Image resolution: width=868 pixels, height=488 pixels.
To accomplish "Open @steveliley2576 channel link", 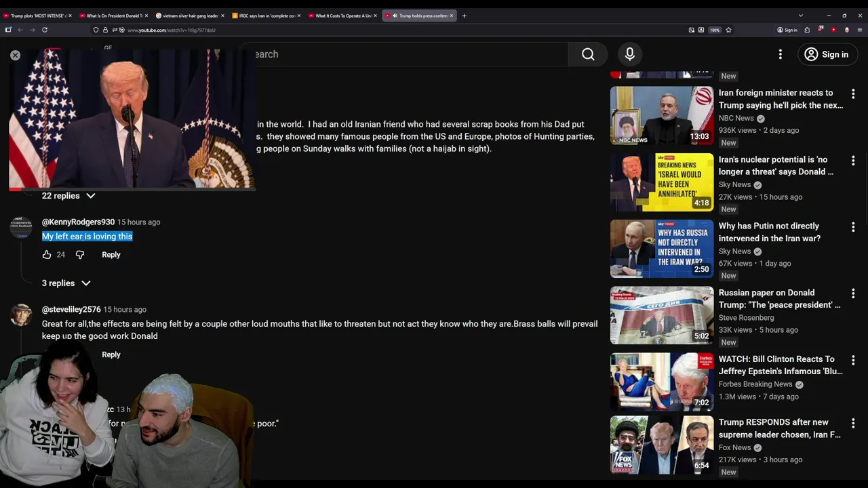I will pyautogui.click(x=71, y=309).
